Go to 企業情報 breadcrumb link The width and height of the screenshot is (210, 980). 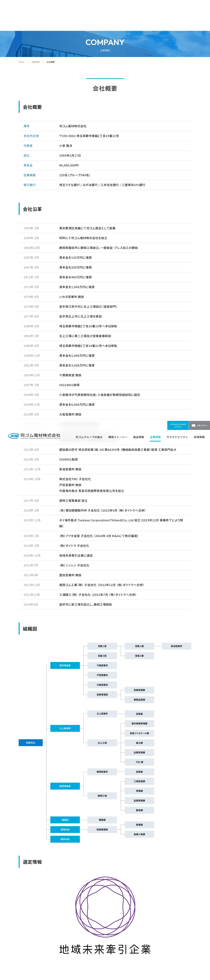click(x=35, y=62)
